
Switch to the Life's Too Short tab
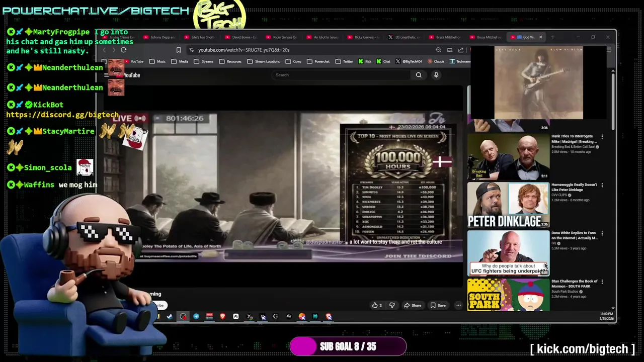click(x=201, y=37)
